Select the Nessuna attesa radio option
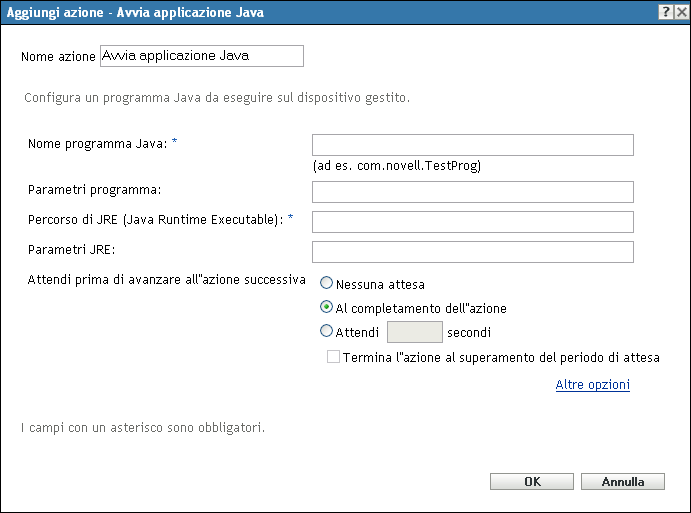The image size is (691, 513). pyautogui.click(x=327, y=284)
